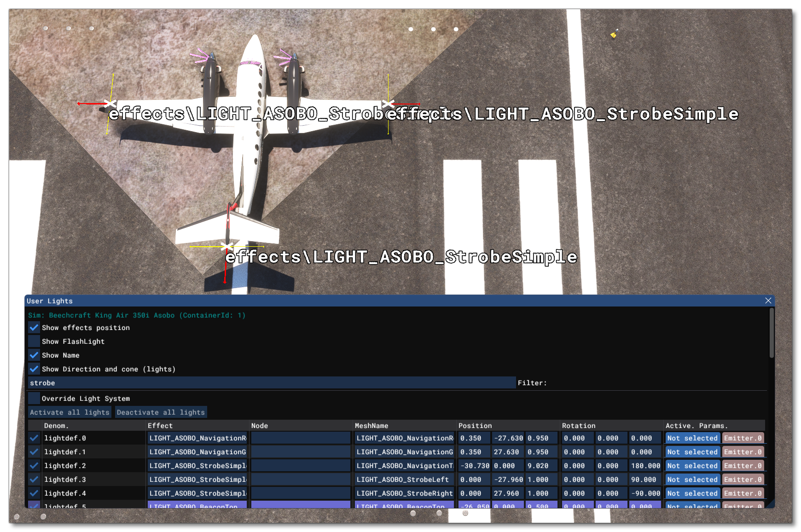Disable Show Direction and cone (lights)
This screenshot has width=801, height=532.
tap(34, 369)
